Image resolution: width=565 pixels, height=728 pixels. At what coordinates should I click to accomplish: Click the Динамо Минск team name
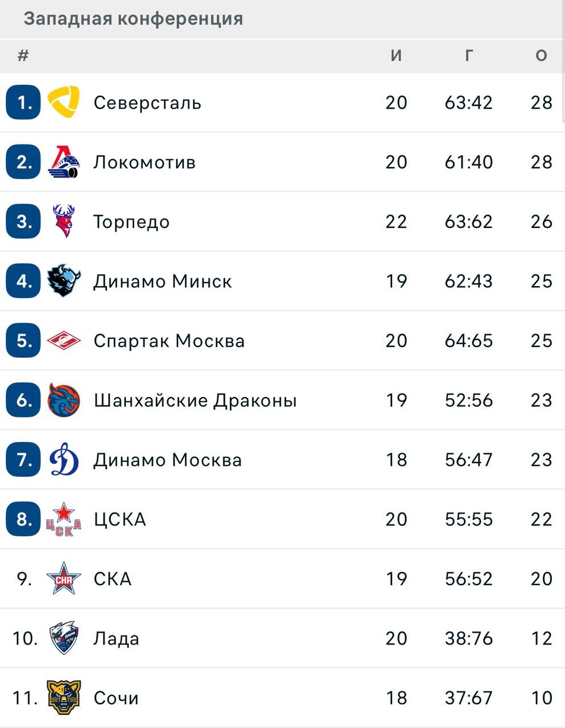pyautogui.click(x=163, y=281)
